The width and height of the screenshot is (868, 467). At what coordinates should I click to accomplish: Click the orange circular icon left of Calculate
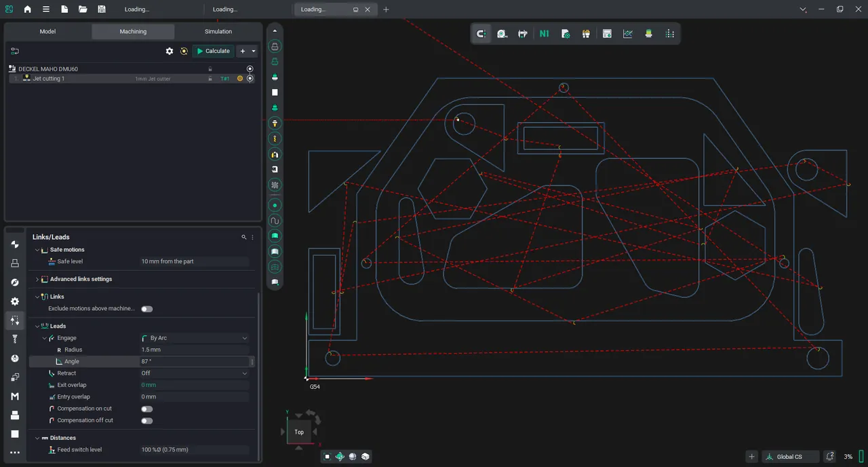tap(184, 51)
